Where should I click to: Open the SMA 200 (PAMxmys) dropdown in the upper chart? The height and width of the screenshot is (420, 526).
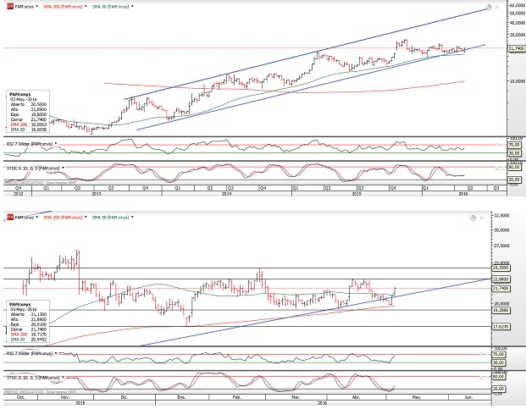[x=86, y=7]
